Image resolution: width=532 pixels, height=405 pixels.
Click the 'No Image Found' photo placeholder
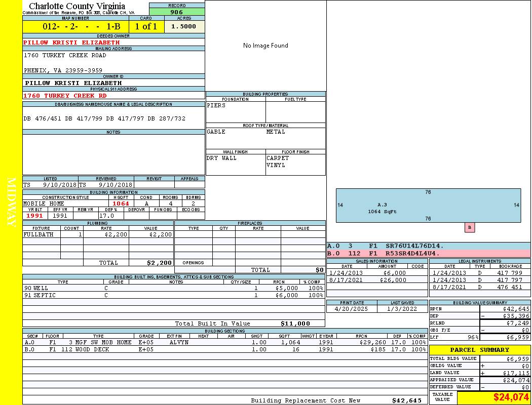click(x=265, y=46)
